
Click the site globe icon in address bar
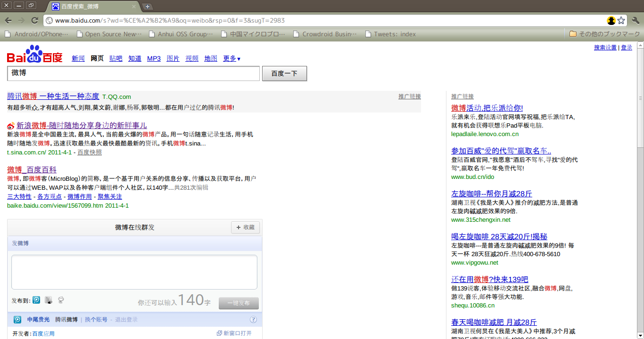click(x=49, y=20)
